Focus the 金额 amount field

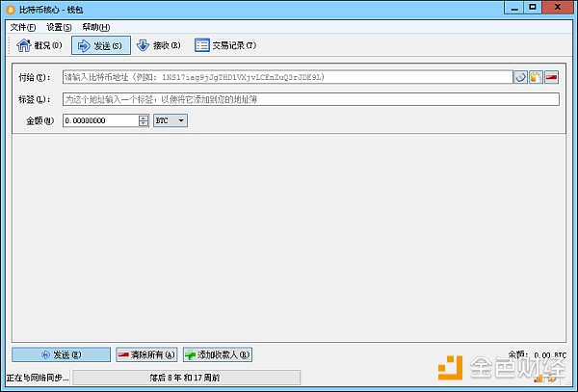tap(100, 120)
